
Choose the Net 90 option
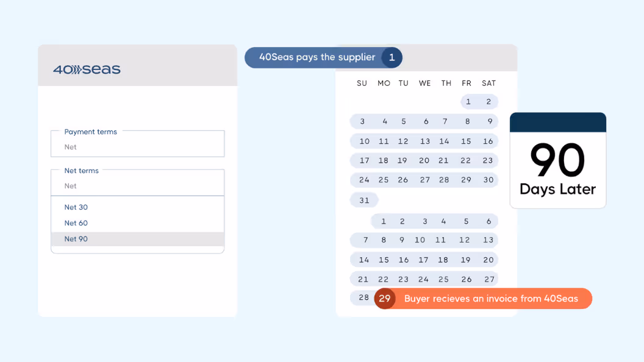coord(76,239)
